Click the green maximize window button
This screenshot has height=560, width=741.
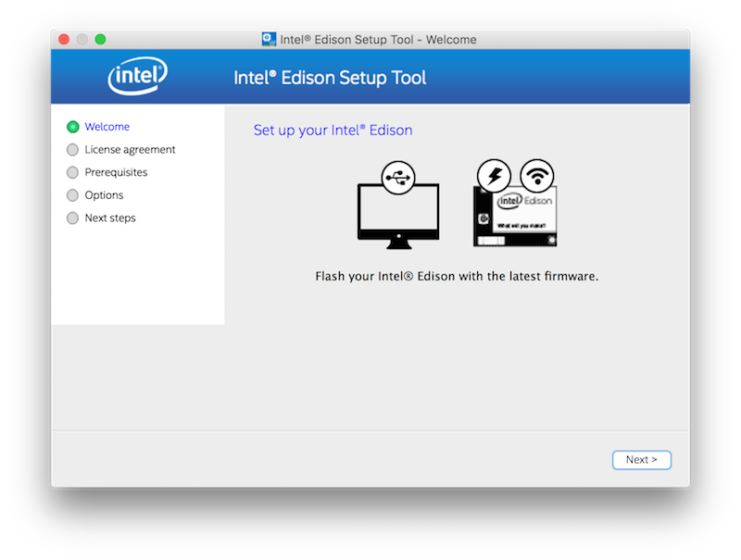(x=100, y=40)
